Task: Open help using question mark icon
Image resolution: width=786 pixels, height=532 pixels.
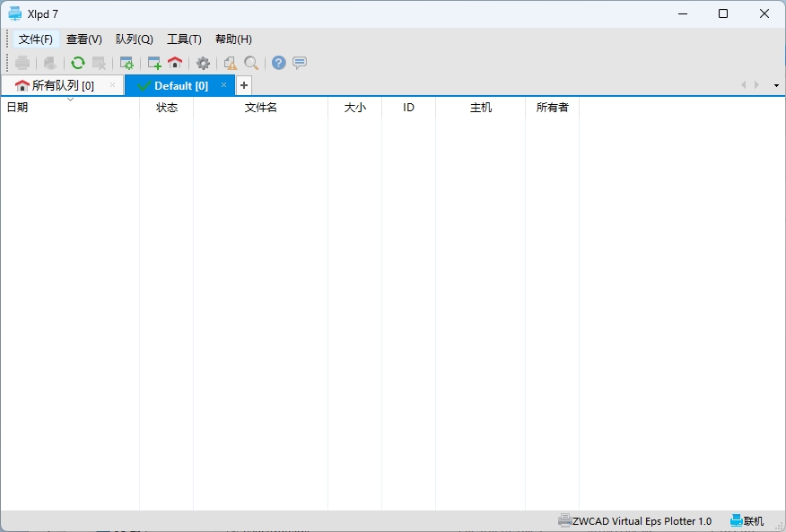Action: [278, 63]
